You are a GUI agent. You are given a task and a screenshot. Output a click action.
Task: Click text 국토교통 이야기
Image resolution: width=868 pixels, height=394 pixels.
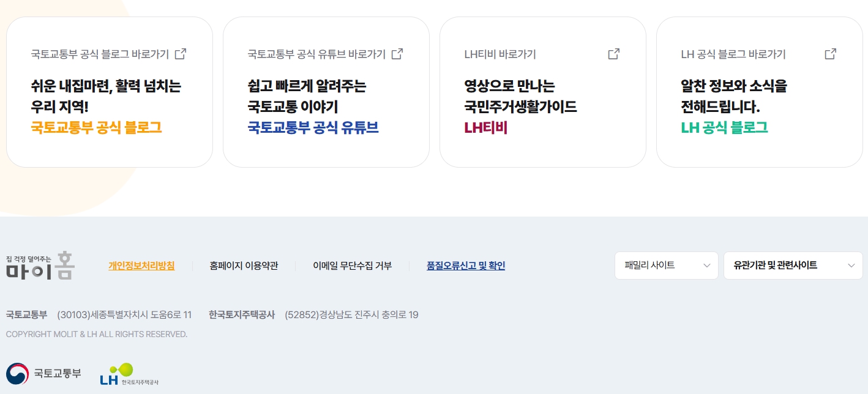[x=293, y=106]
